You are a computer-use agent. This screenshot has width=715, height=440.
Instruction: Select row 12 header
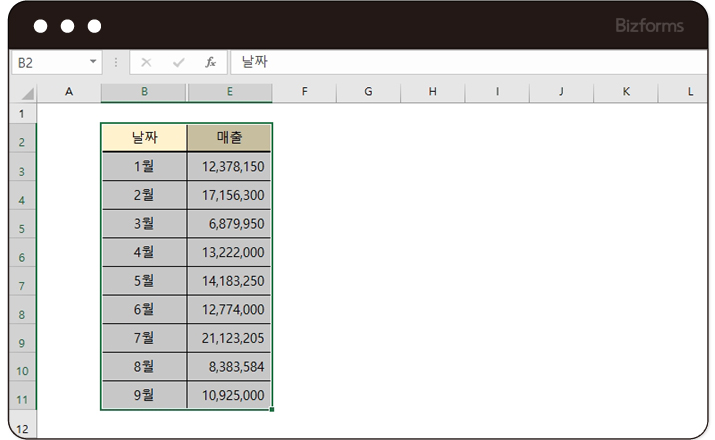pyautogui.click(x=22, y=428)
